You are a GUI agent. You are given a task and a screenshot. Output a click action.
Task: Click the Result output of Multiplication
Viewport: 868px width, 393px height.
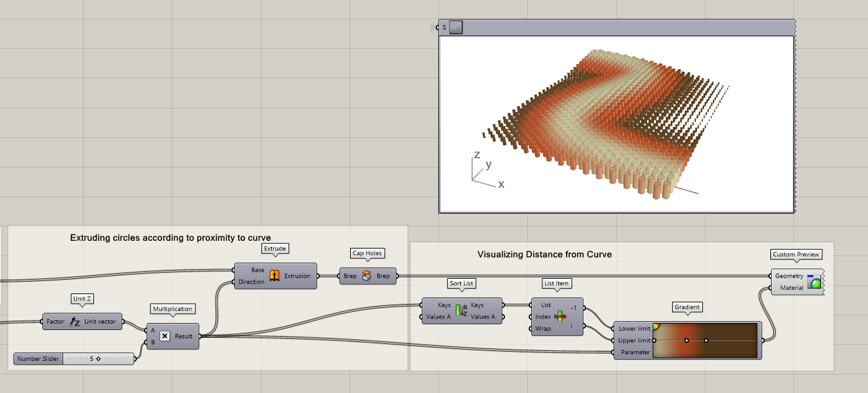tap(184, 336)
